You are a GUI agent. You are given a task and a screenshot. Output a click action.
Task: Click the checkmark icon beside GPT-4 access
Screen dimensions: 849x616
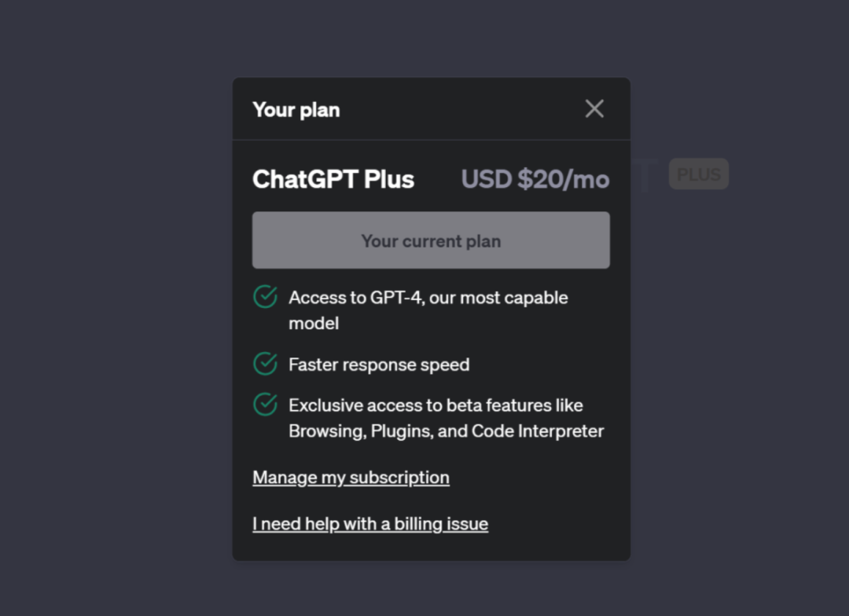tap(265, 297)
